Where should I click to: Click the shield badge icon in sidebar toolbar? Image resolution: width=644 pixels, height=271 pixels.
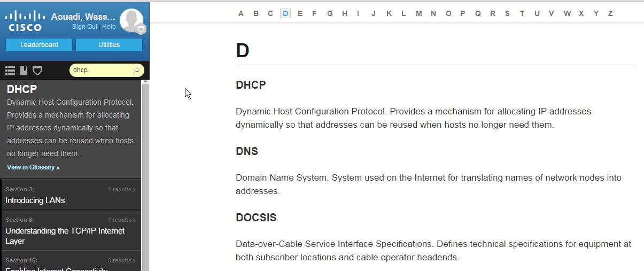pyautogui.click(x=37, y=70)
